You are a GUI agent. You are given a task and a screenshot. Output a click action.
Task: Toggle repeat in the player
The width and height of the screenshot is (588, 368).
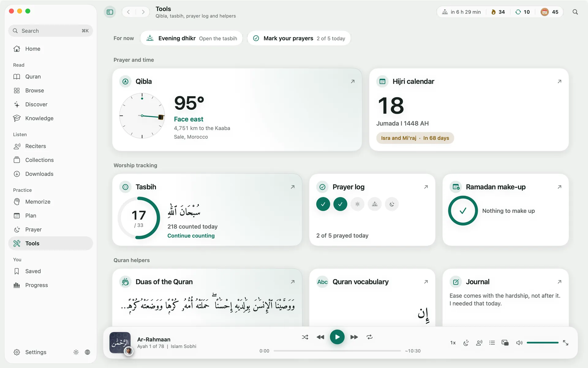tap(370, 337)
